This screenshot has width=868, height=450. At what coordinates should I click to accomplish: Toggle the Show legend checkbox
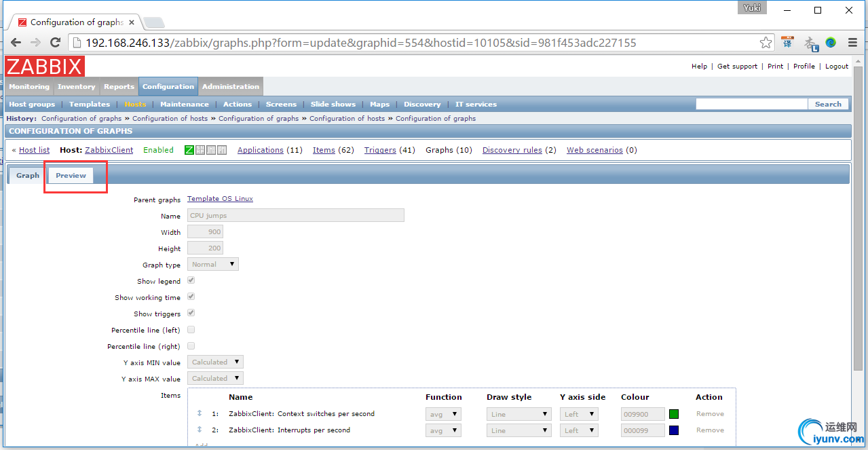coord(191,280)
